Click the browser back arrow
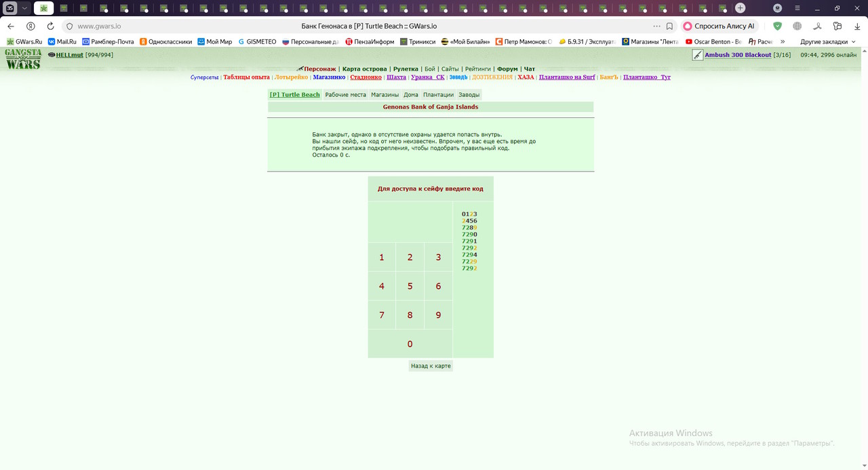This screenshot has width=868, height=470. point(11,26)
